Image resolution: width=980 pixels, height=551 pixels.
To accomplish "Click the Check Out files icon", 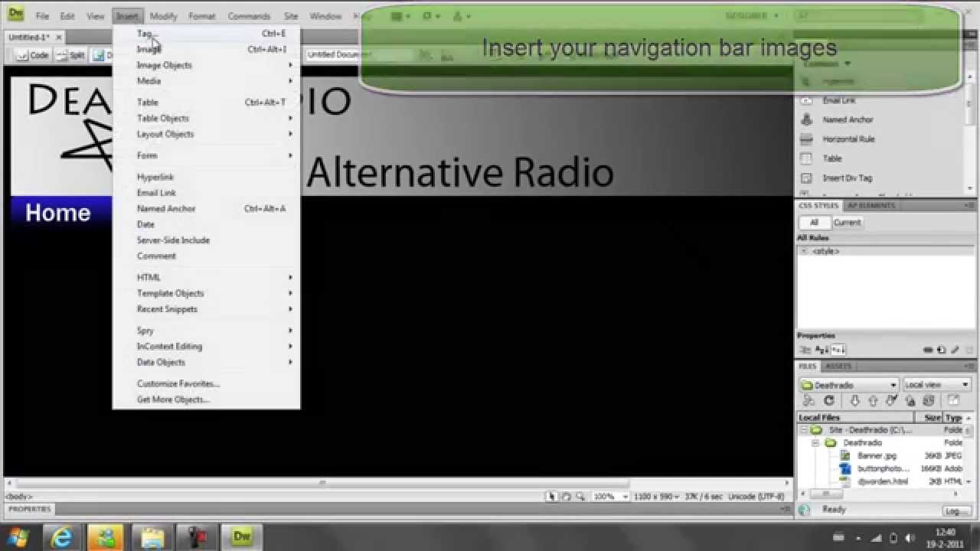I will (x=891, y=400).
